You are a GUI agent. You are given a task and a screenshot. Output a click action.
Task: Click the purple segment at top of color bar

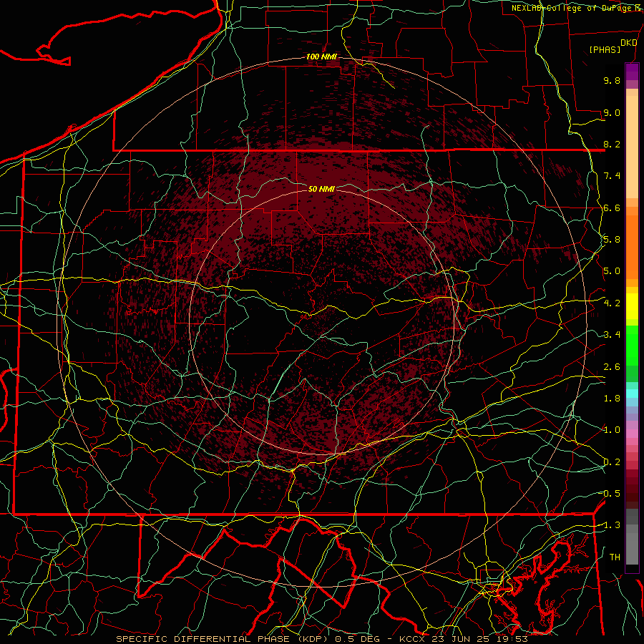point(632,72)
